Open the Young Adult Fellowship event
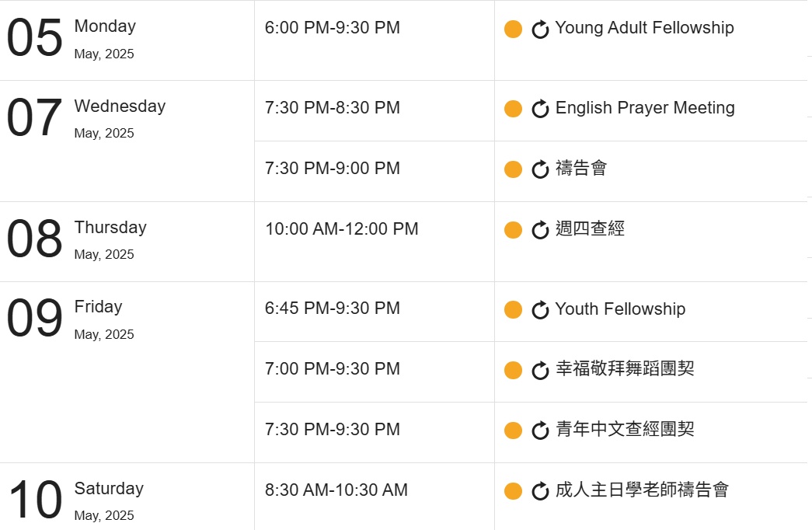This screenshot has height=530, width=812. [x=644, y=27]
